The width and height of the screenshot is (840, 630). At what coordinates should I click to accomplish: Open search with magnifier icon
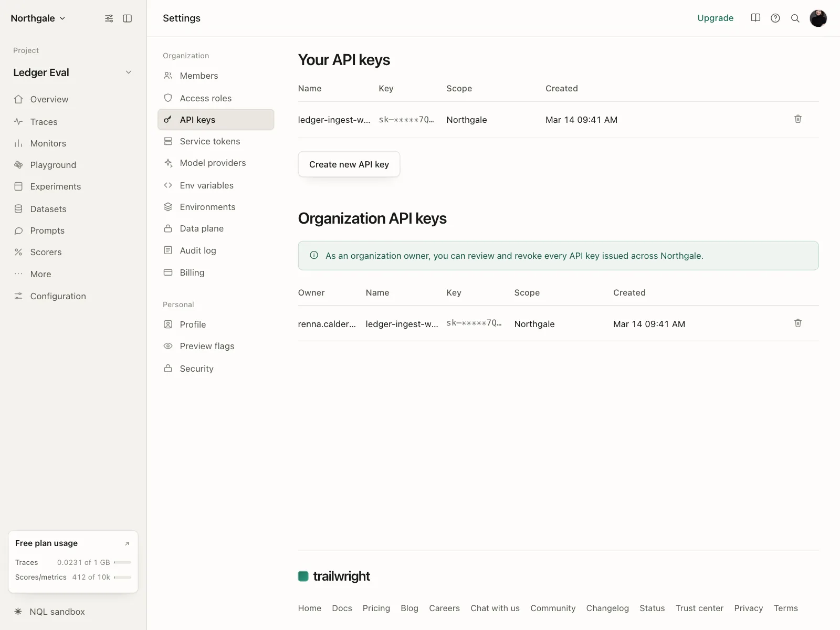[x=795, y=18]
